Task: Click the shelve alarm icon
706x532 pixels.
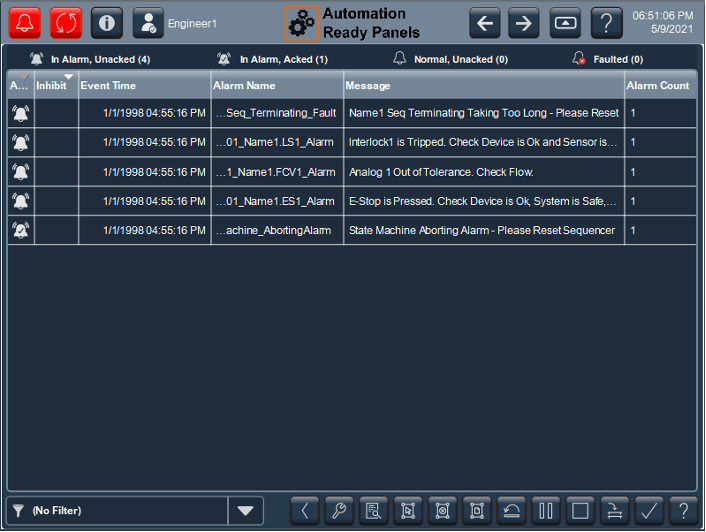Action: (x=615, y=511)
